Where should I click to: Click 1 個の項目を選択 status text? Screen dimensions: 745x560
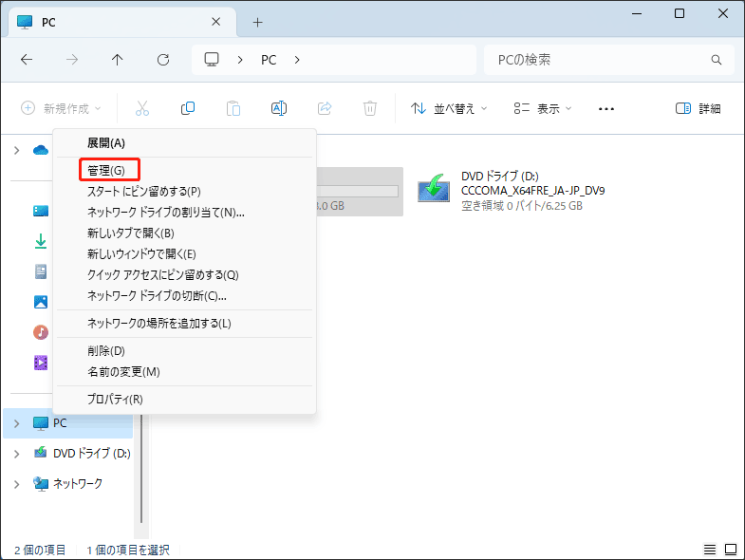click(128, 551)
